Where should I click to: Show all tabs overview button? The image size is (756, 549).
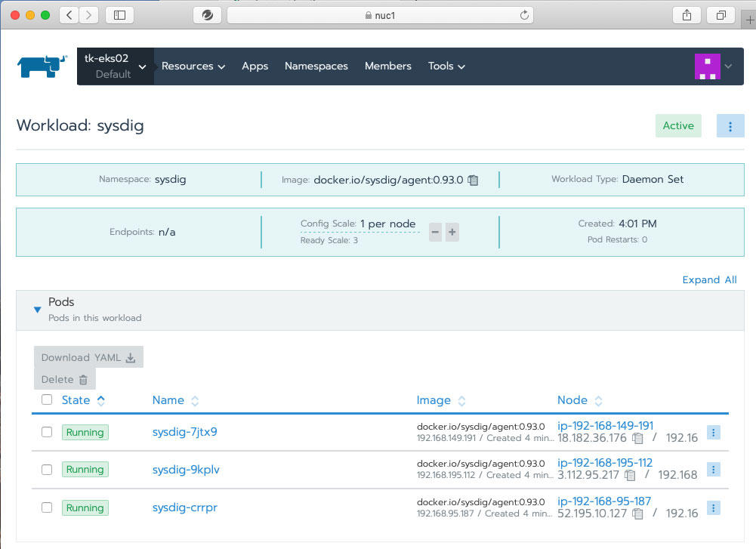pyautogui.click(x=721, y=15)
